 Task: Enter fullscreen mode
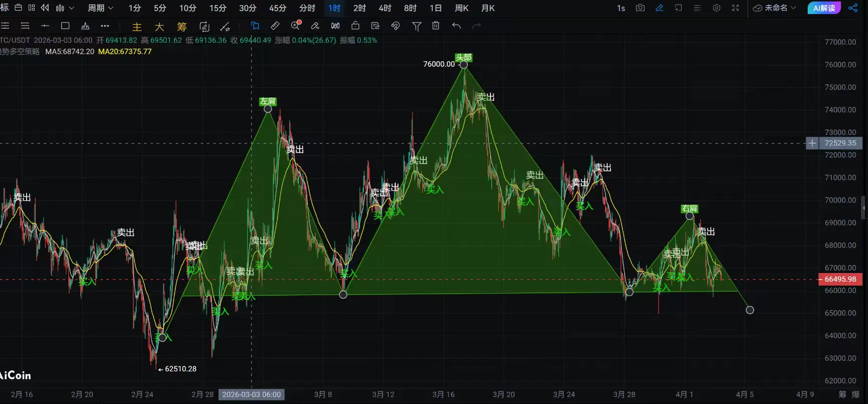pyautogui.click(x=735, y=8)
